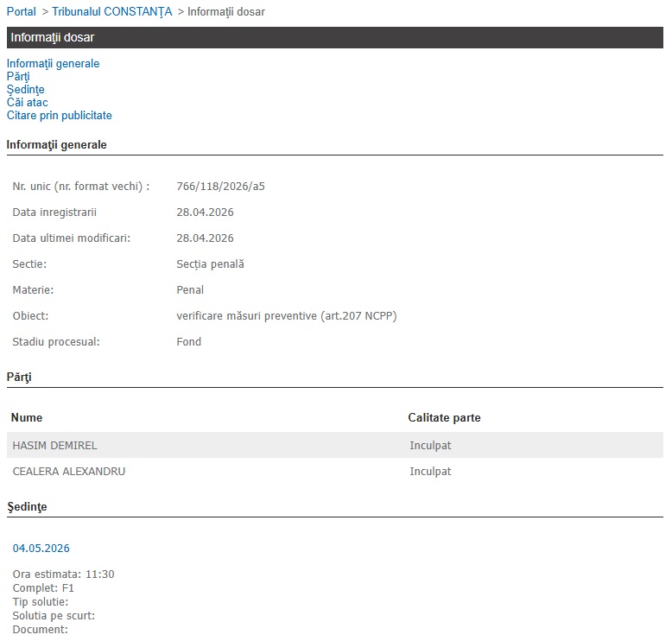Click the Portal breadcrumb link

click(x=21, y=12)
